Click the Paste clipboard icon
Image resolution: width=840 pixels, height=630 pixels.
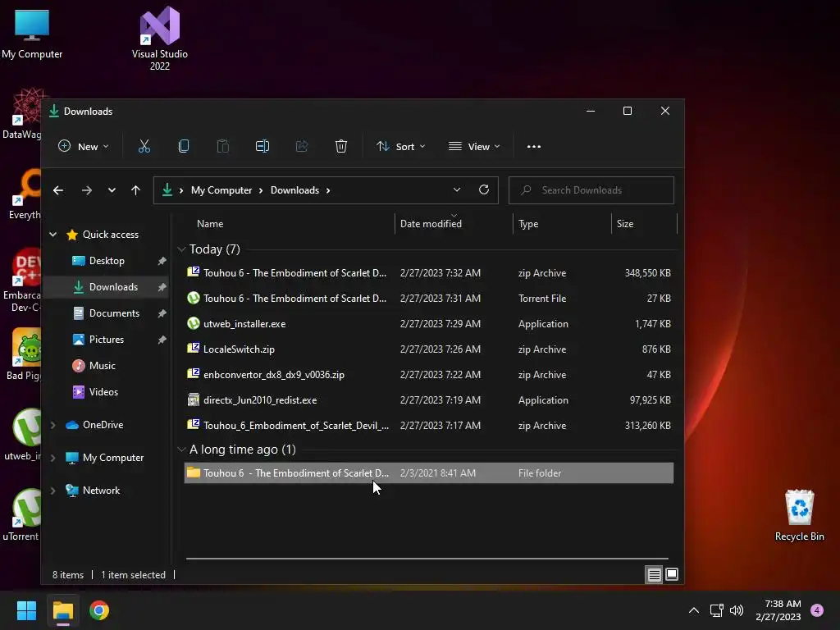223,146
